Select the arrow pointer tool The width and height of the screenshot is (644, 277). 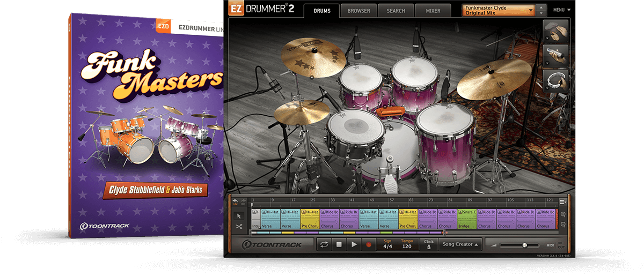point(239,215)
